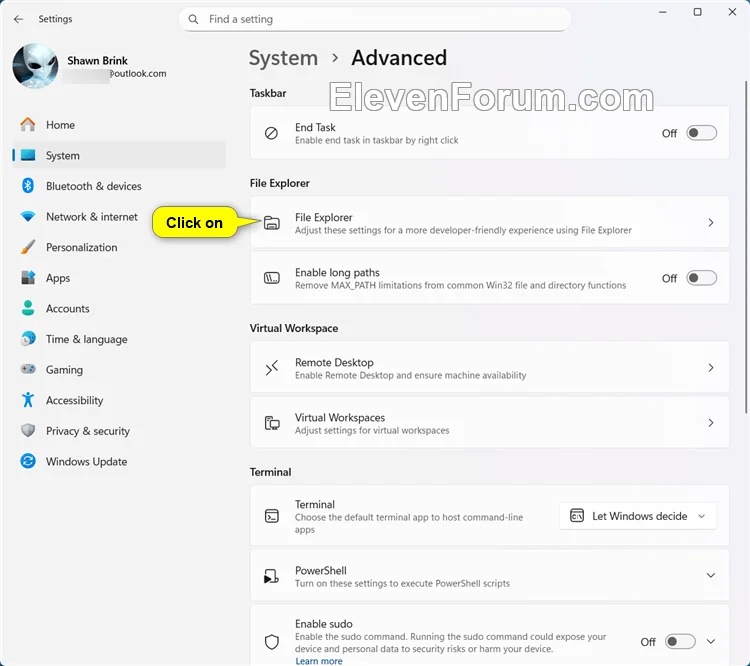Click the Home house icon

pos(28,125)
